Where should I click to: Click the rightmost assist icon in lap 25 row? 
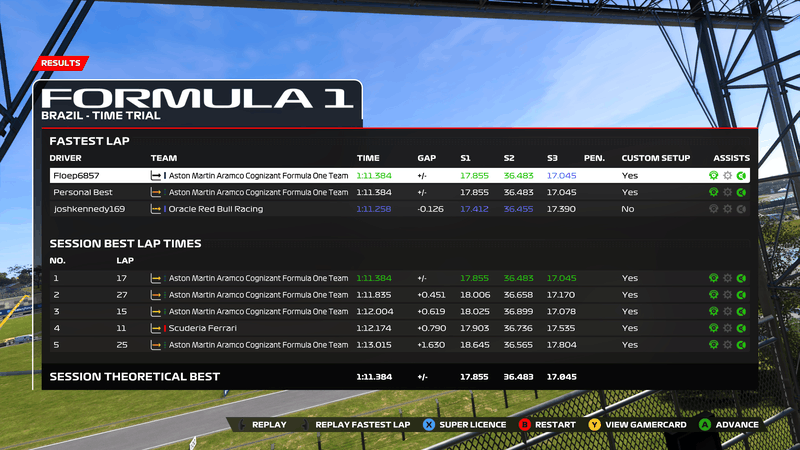741,345
